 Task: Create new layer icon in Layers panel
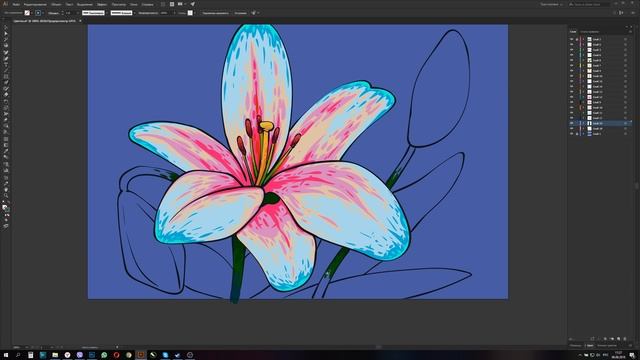coord(619,339)
